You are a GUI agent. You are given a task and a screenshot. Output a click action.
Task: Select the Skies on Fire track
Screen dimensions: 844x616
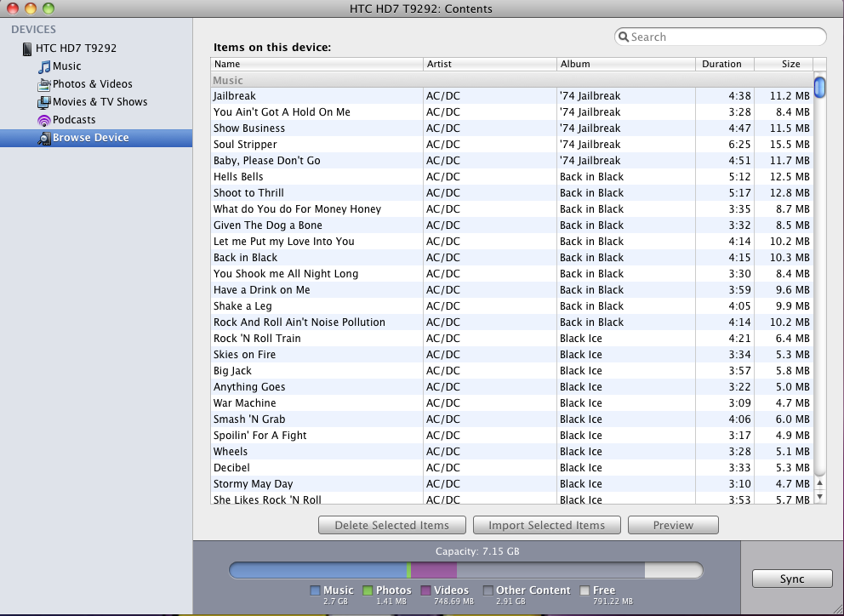point(512,354)
